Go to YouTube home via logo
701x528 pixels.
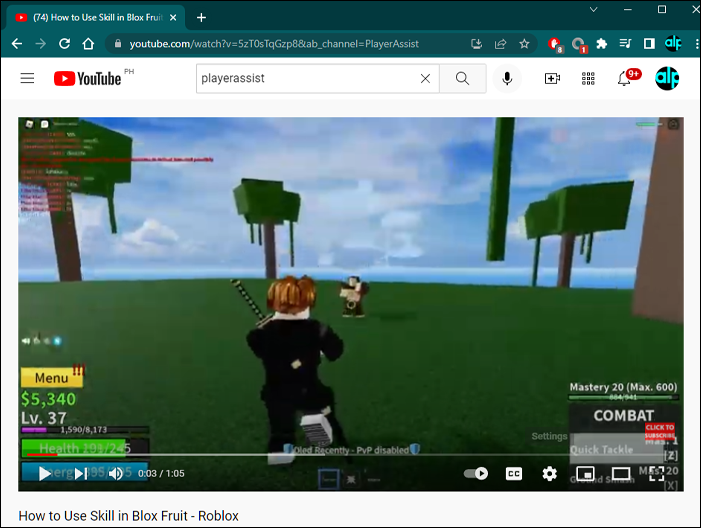pos(88,78)
